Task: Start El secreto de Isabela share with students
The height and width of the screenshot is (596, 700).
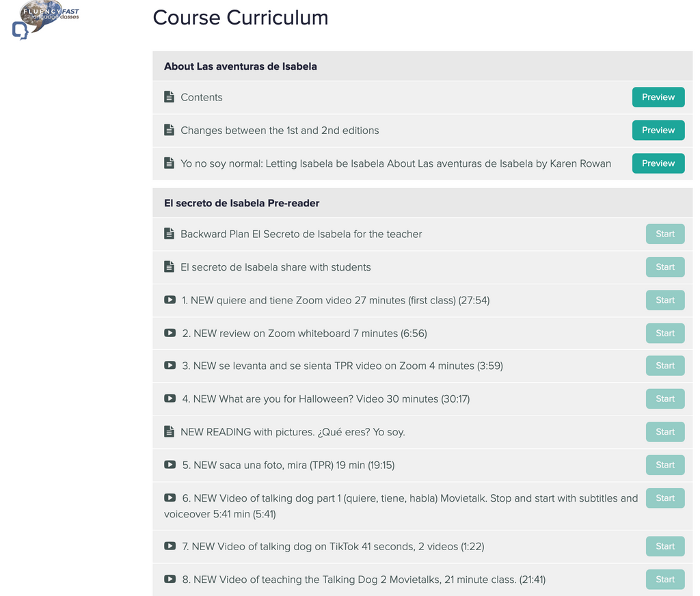Action: point(664,267)
